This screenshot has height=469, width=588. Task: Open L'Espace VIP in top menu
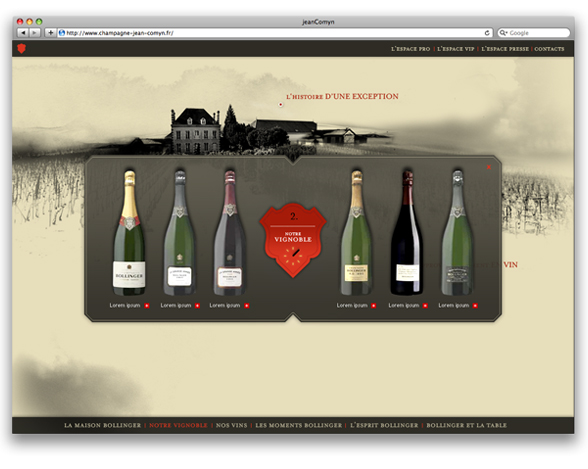tap(456, 49)
